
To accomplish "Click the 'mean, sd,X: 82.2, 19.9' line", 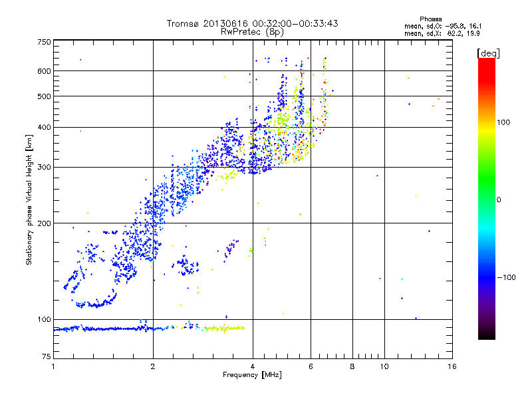I will point(442,33).
